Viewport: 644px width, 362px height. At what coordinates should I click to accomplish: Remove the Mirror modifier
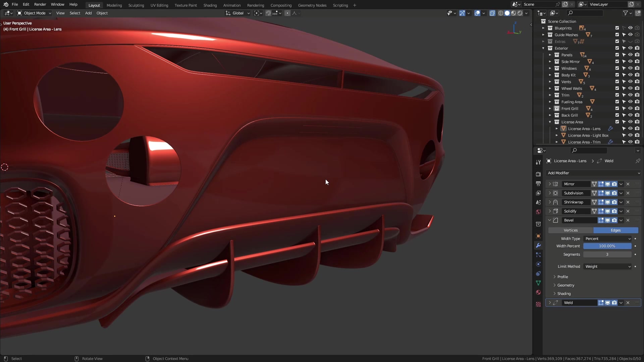tap(628, 184)
